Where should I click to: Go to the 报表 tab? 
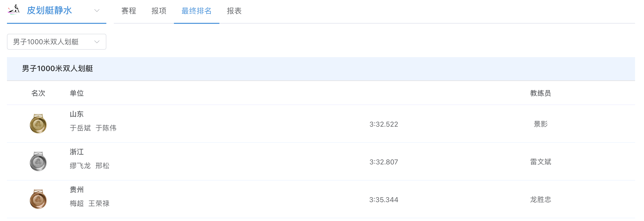pos(234,11)
